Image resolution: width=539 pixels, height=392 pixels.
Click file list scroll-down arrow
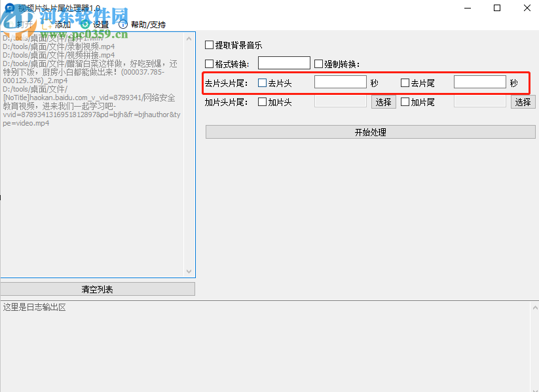[189, 272]
